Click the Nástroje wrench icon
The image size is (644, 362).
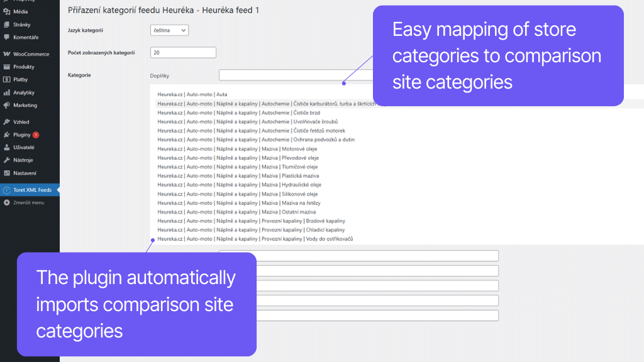[6, 160]
